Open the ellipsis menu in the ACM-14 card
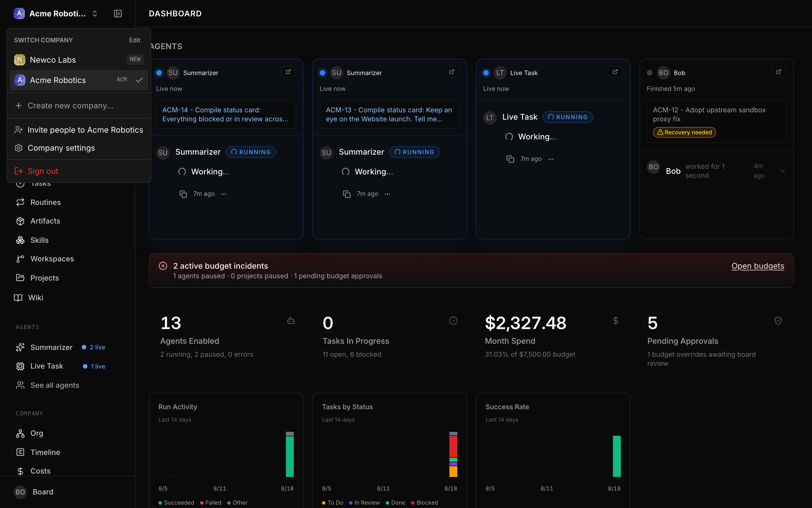This screenshot has height=508, width=812. coord(224,194)
